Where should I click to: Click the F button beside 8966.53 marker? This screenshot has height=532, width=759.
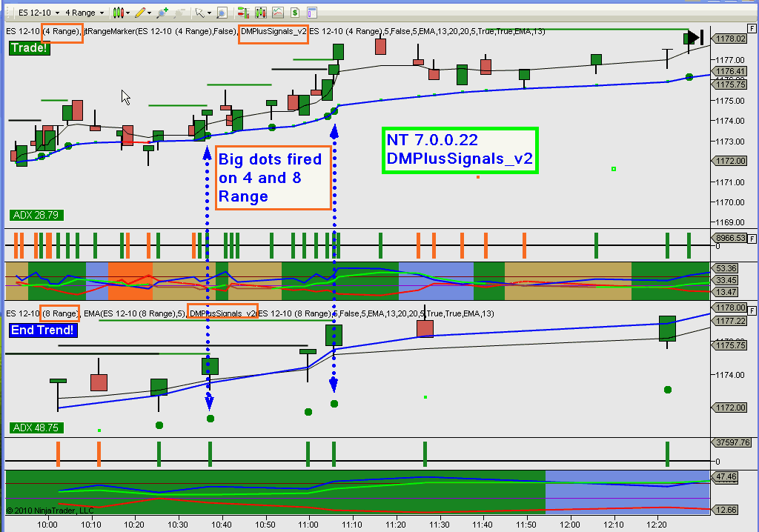pyautogui.click(x=752, y=239)
